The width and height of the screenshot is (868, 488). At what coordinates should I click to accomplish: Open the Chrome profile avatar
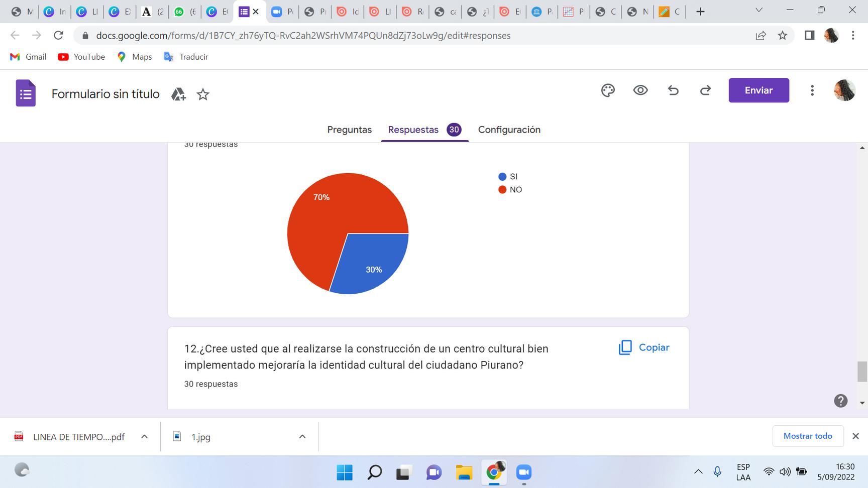click(x=831, y=35)
